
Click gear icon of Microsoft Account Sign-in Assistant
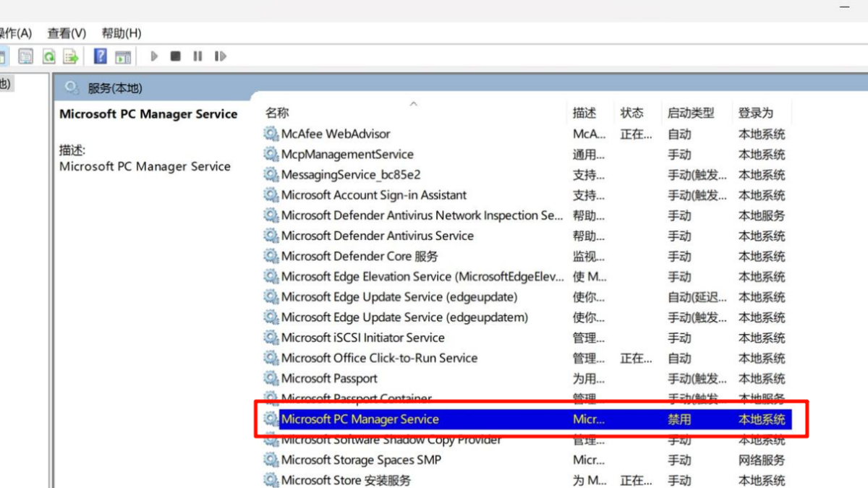(x=271, y=195)
